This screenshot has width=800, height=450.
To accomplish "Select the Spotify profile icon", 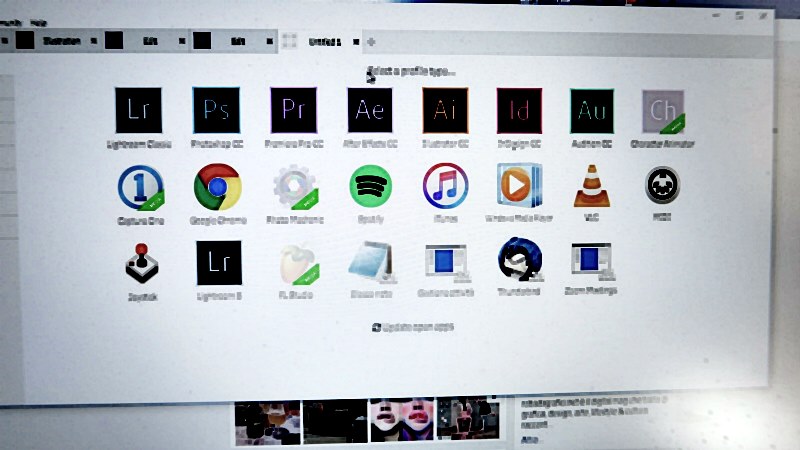I will (371, 186).
